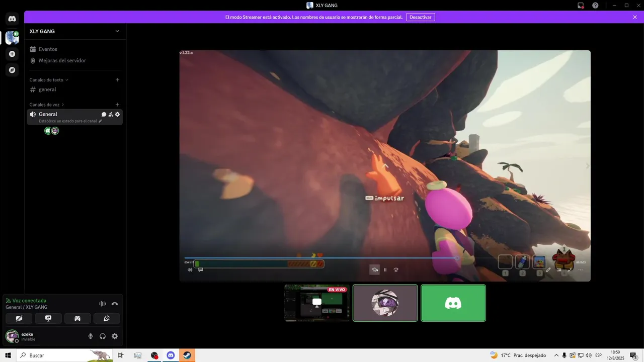The height and width of the screenshot is (362, 644).
Task: Open Eventos in the server sidebar
Action: [74, 49]
